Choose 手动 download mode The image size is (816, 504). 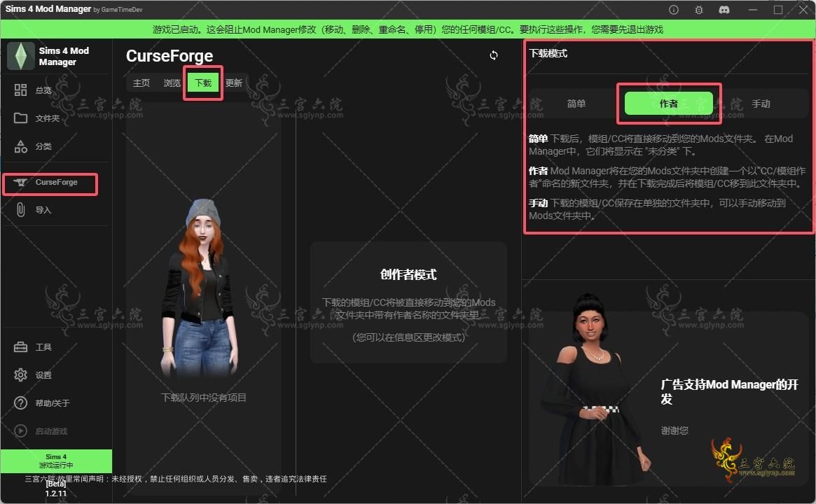pos(761,104)
